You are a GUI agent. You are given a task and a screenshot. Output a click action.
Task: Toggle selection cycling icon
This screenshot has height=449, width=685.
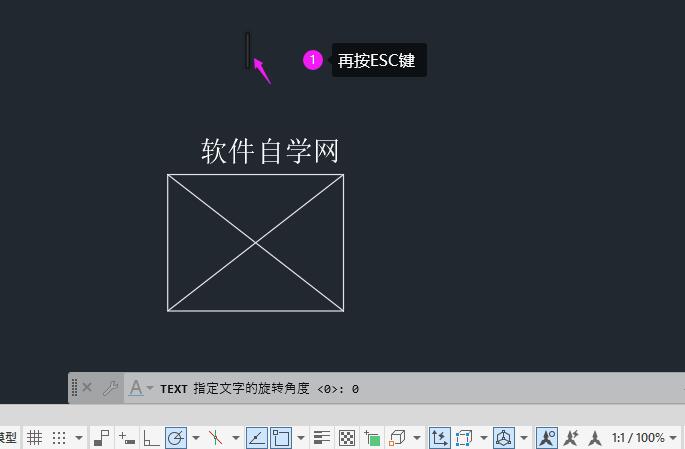pyautogui.click(x=372, y=437)
